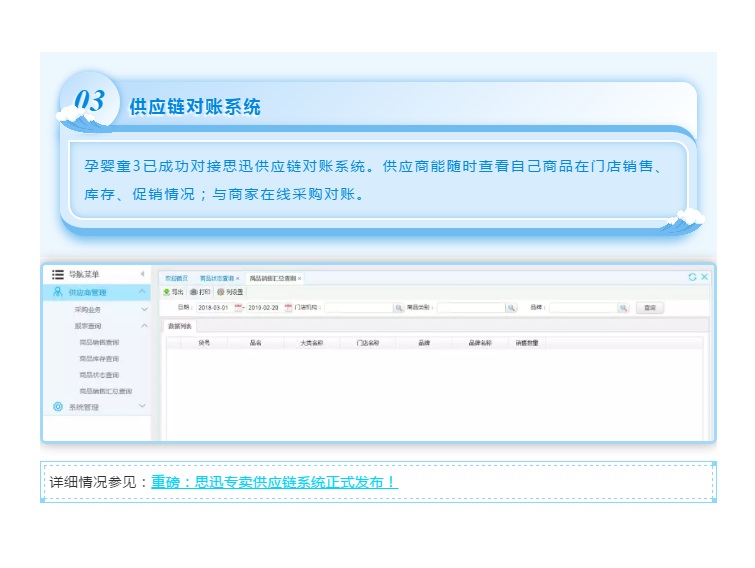Open the start date calendar picker

point(239,308)
